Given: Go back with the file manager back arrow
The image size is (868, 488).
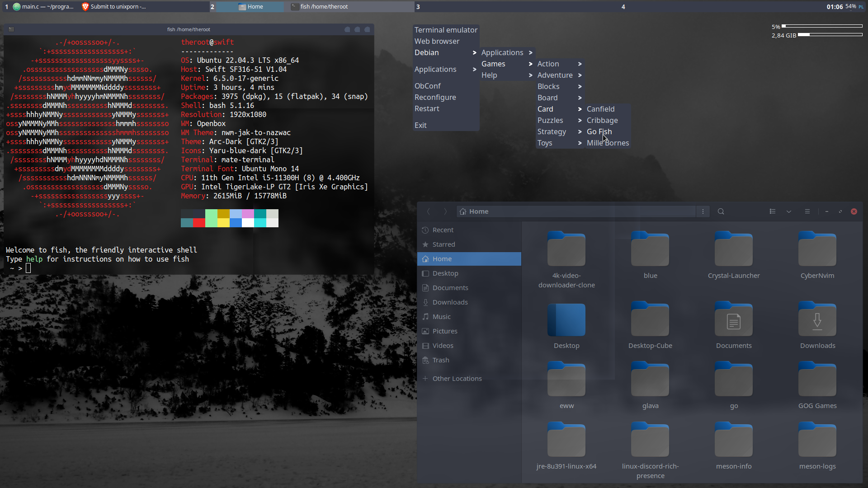Looking at the screenshot, I should [x=429, y=211].
